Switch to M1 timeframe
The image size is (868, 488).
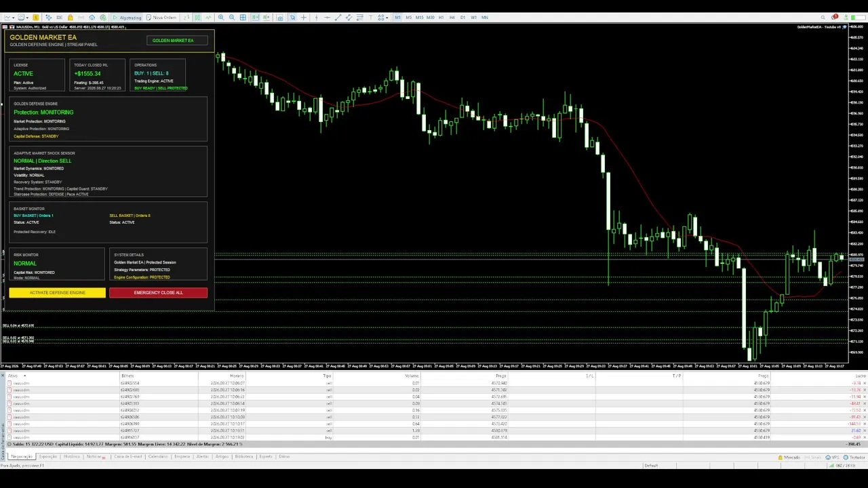pyautogui.click(x=397, y=17)
